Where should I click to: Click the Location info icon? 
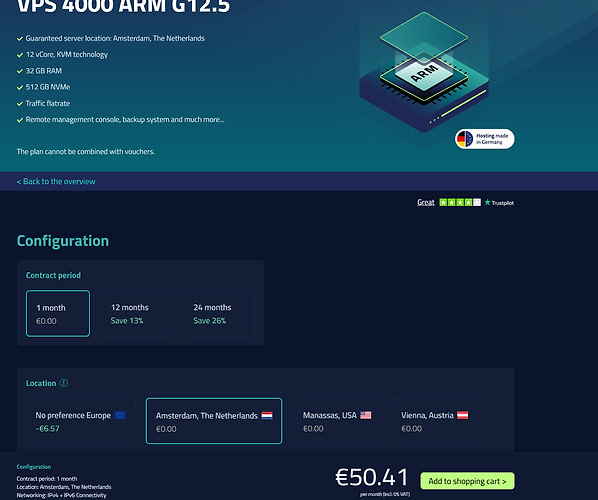click(x=64, y=383)
